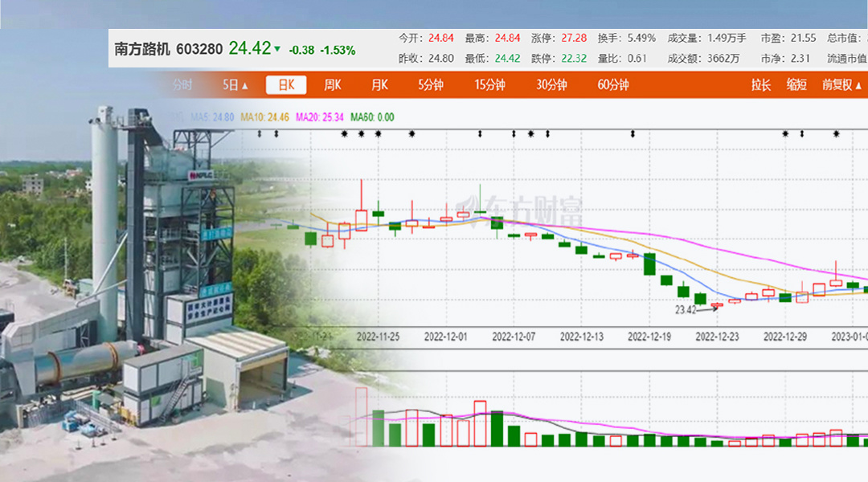
Task: Click the 成交量 1.49万手 value
Action: click(727, 39)
